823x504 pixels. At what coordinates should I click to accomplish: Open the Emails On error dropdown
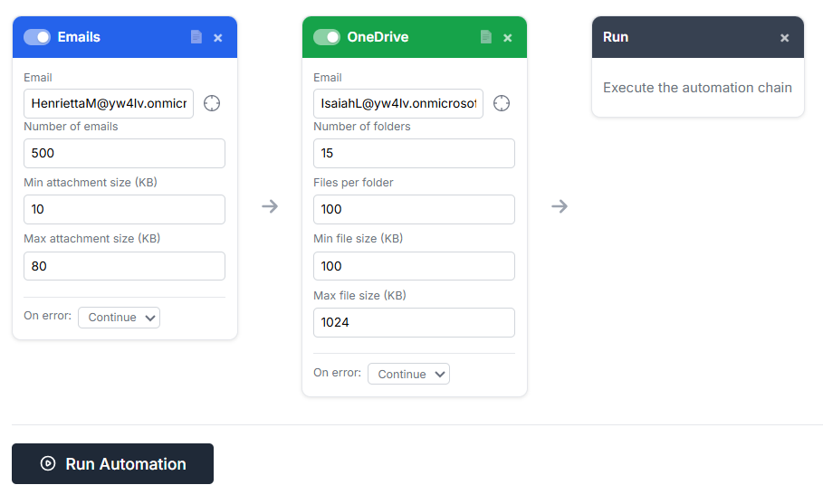coord(119,318)
